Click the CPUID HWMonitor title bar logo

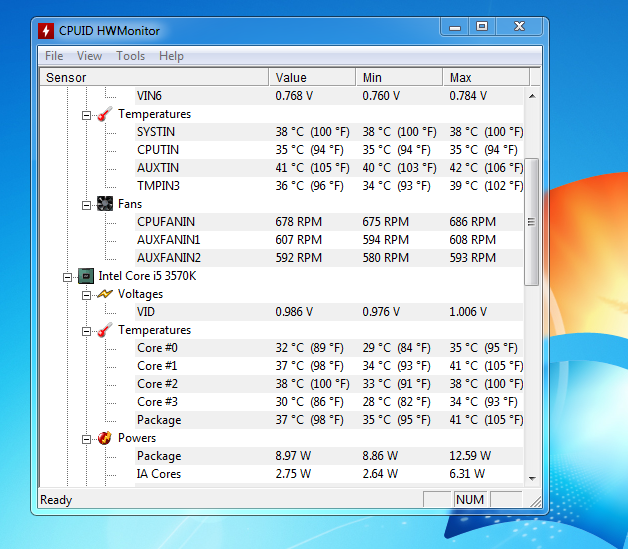click(x=46, y=31)
